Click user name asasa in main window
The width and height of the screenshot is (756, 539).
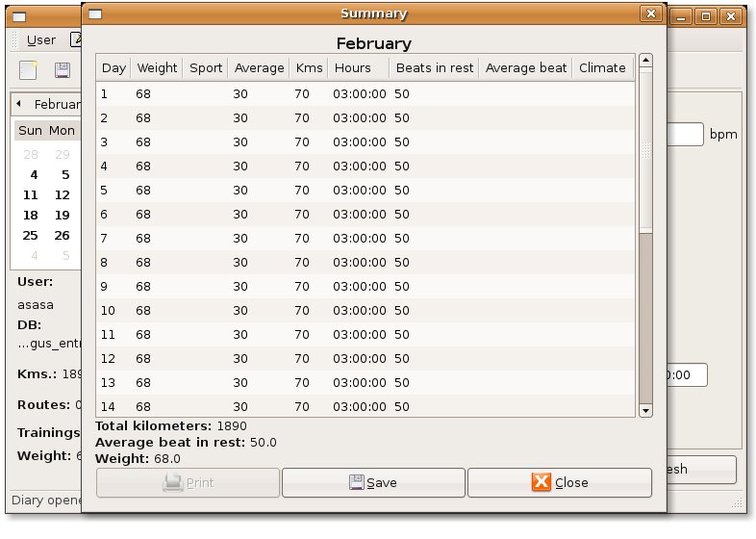coord(36,305)
